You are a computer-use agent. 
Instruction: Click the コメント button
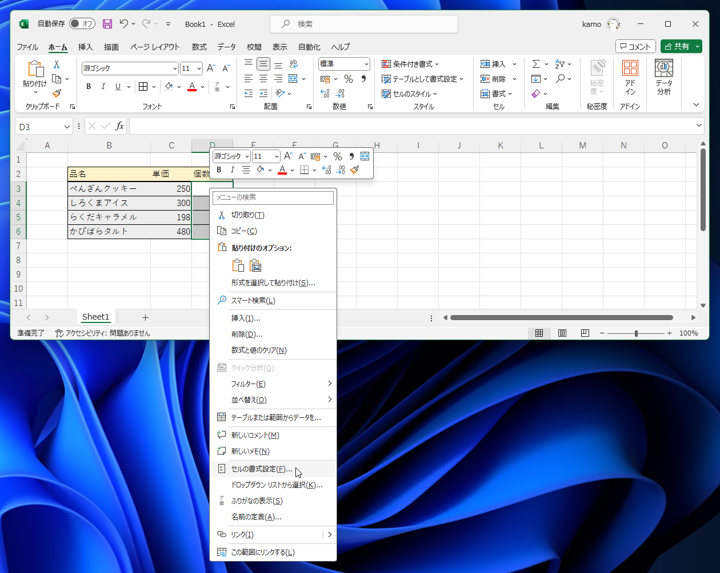coord(635,46)
